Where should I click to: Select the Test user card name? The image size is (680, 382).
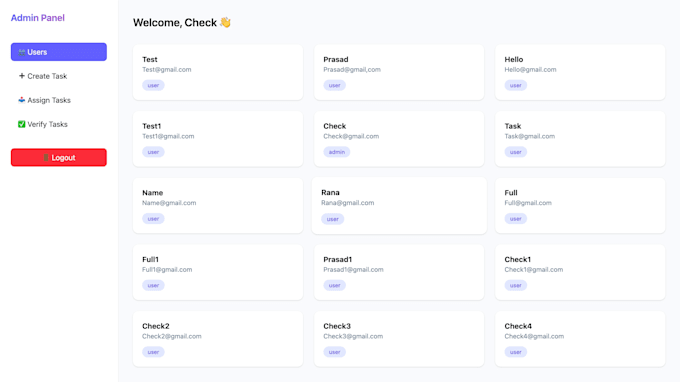click(150, 59)
